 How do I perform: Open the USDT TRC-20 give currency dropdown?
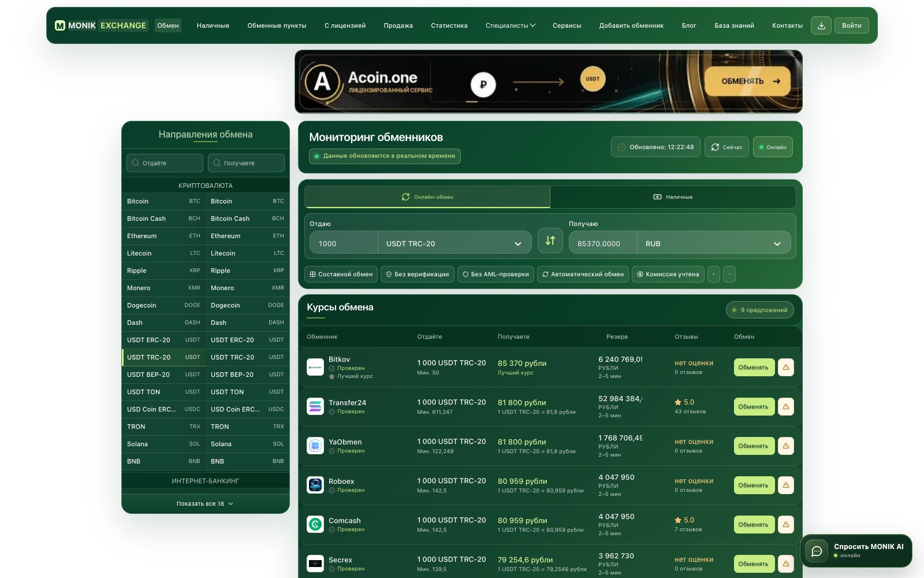click(x=454, y=243)
